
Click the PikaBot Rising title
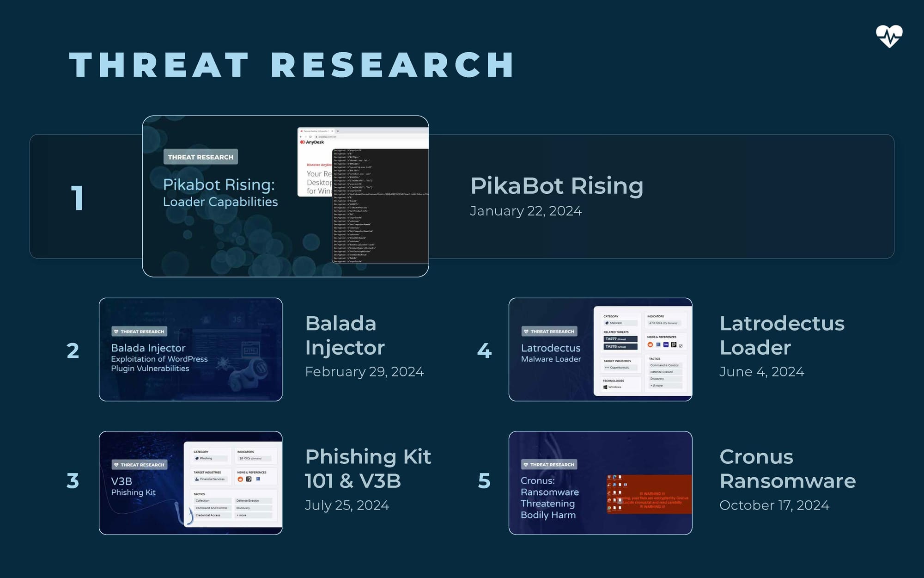tap(557, 186)
